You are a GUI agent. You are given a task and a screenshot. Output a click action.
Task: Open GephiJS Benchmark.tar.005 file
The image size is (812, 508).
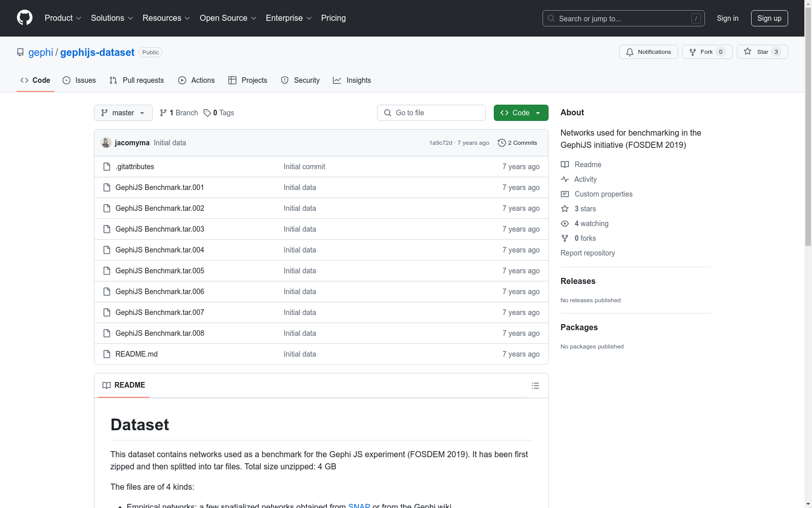[160, 271]
